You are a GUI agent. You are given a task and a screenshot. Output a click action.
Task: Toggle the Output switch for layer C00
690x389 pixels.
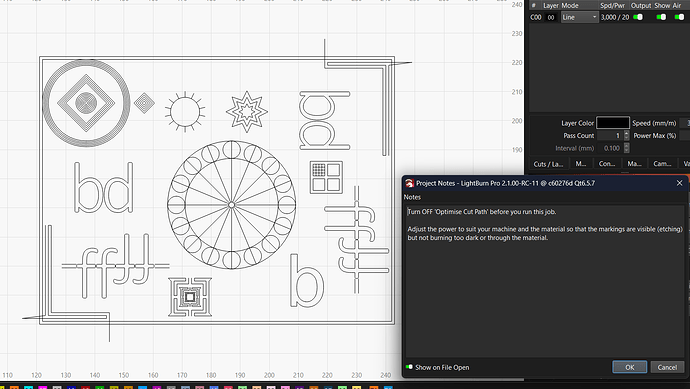click(x=638, y=17)
